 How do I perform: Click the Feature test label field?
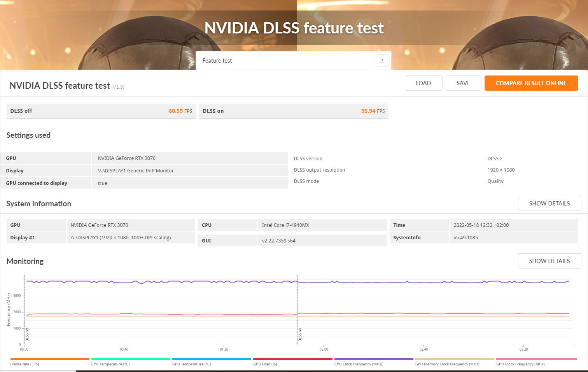click(x=293, y=61)
